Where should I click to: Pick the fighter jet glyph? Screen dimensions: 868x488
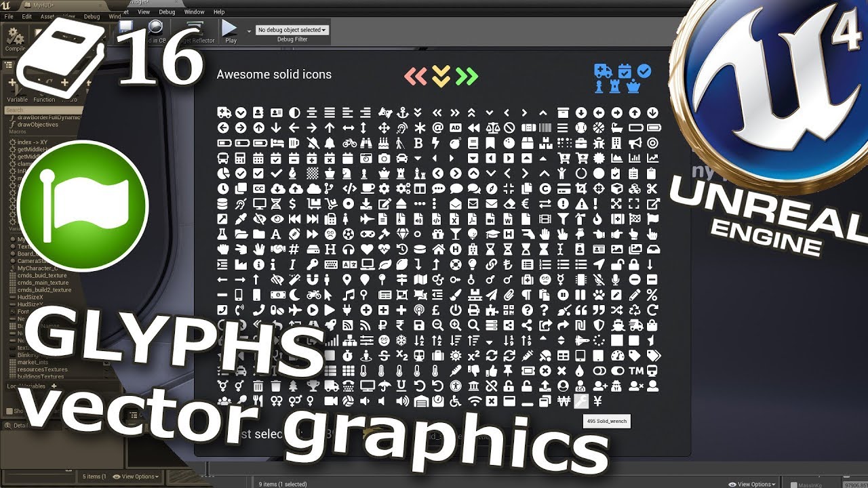point(367,219)
